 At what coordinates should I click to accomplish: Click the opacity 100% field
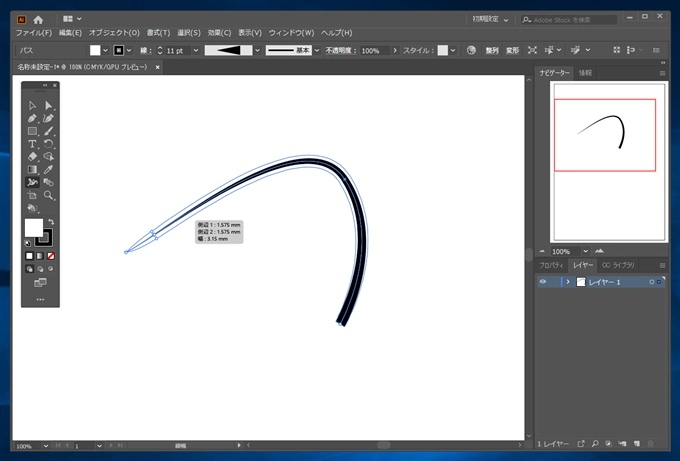tap(376, 51)
